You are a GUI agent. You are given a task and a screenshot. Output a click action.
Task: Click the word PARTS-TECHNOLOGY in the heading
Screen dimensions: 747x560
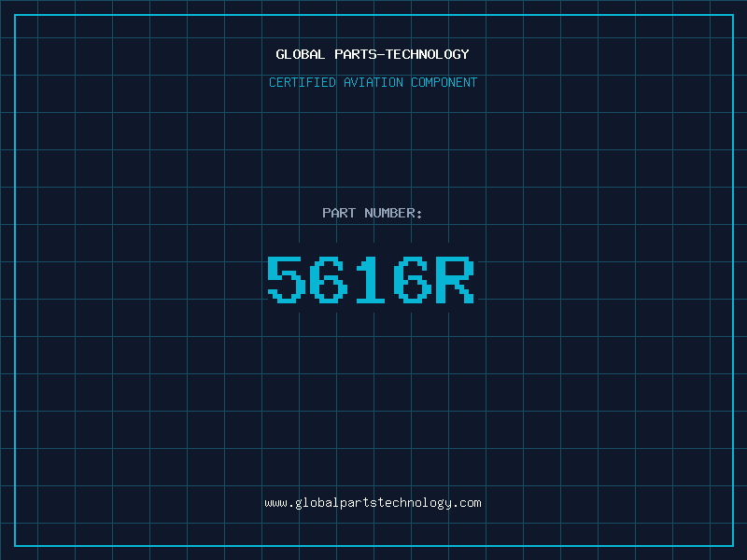(x=402, y=55)
